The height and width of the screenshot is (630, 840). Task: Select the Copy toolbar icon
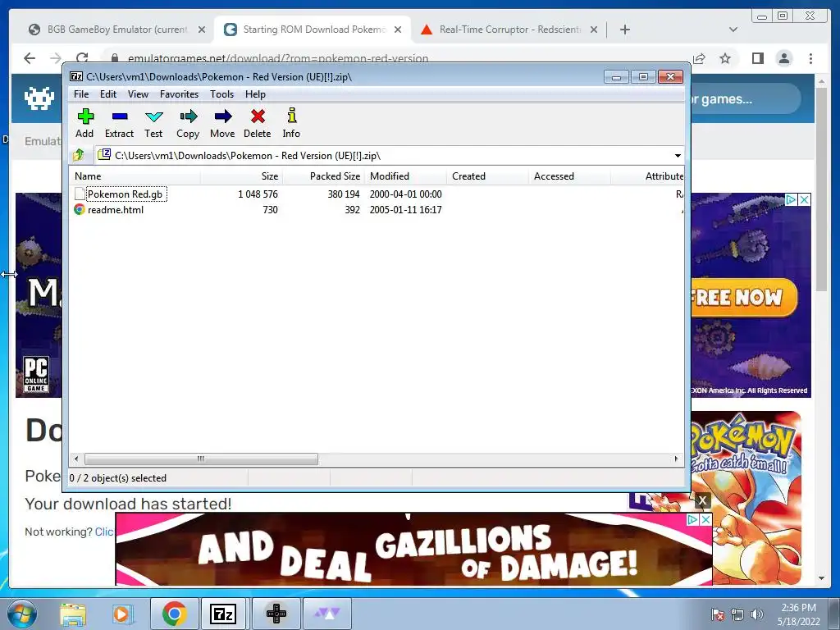pyautogui.click(x=188, y=116)
